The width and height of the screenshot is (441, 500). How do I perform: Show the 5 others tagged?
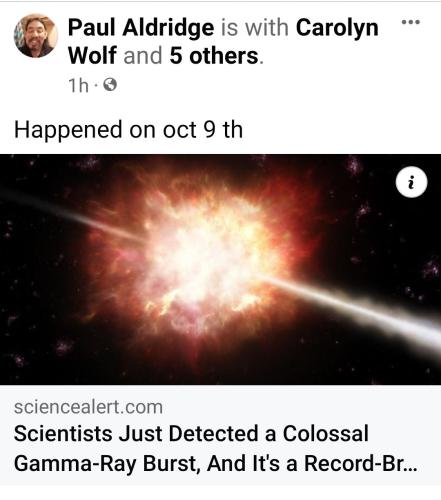coord(214,55)
